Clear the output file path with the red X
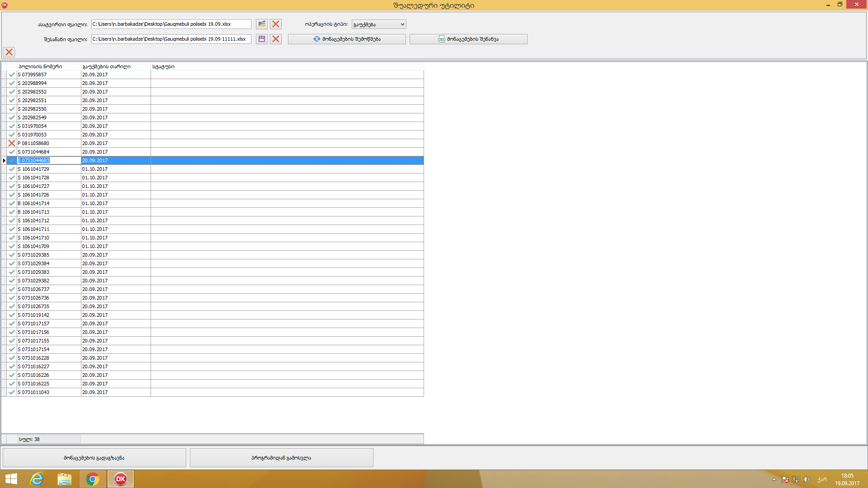This screenshot has height=488, width=868. tap(276, 39)
